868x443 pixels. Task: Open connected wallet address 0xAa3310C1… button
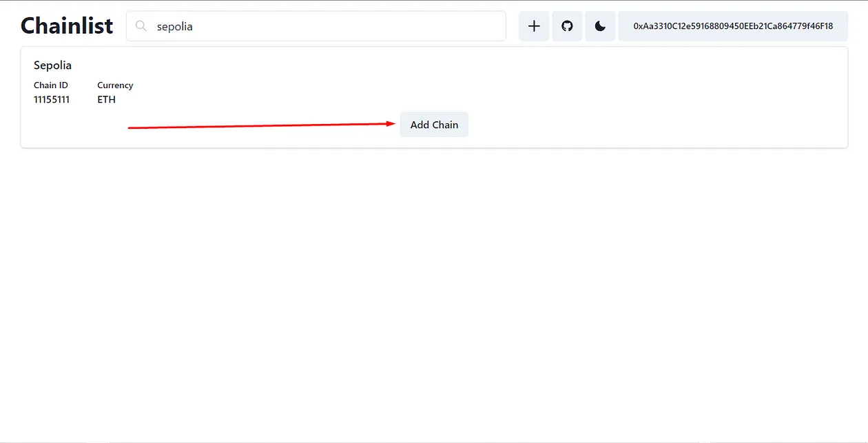tap(733, 26)
